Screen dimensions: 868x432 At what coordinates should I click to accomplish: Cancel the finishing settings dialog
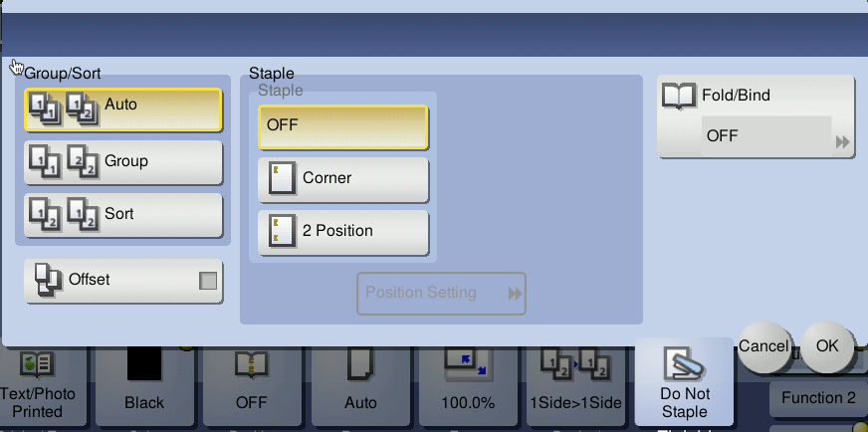763,345
